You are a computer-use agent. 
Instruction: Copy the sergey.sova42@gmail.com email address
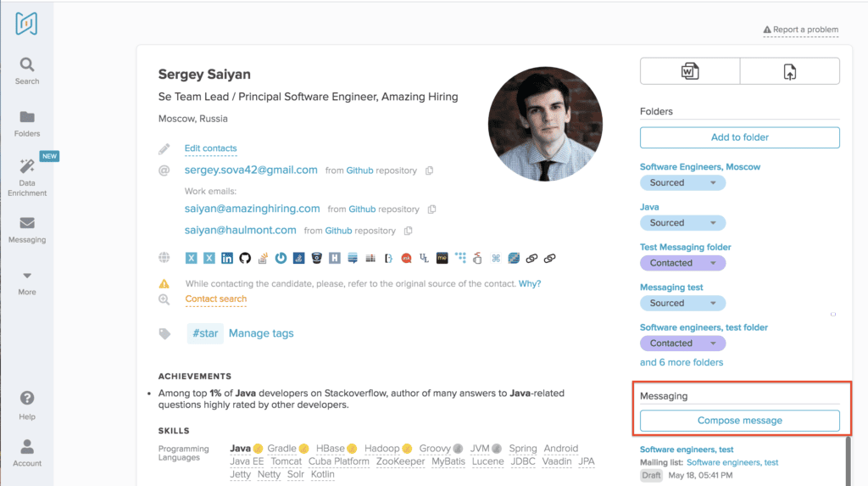(429, 170)
